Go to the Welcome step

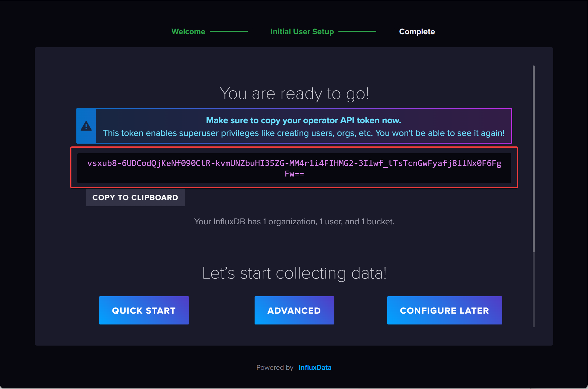[x=188, y=32]
